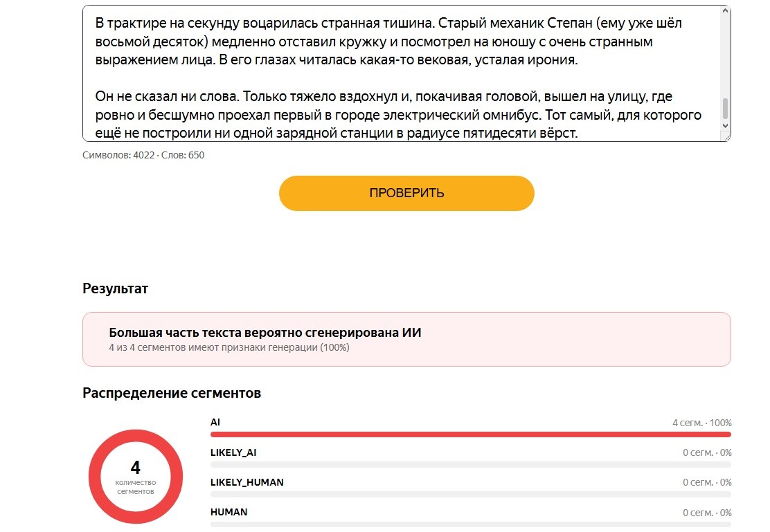This screenshot has width=770, height=532.
Task: Click the LIKELY_AI label
Action: (233, 452)
